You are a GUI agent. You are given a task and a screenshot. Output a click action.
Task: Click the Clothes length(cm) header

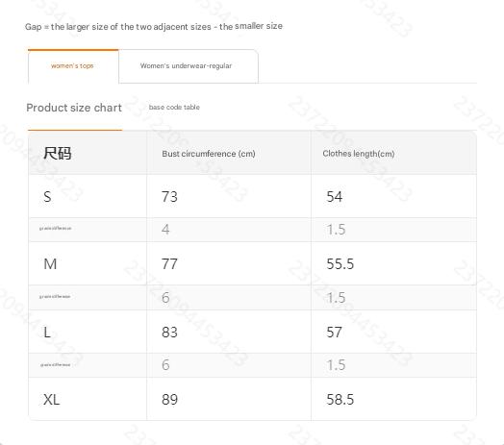pos(359,154)
